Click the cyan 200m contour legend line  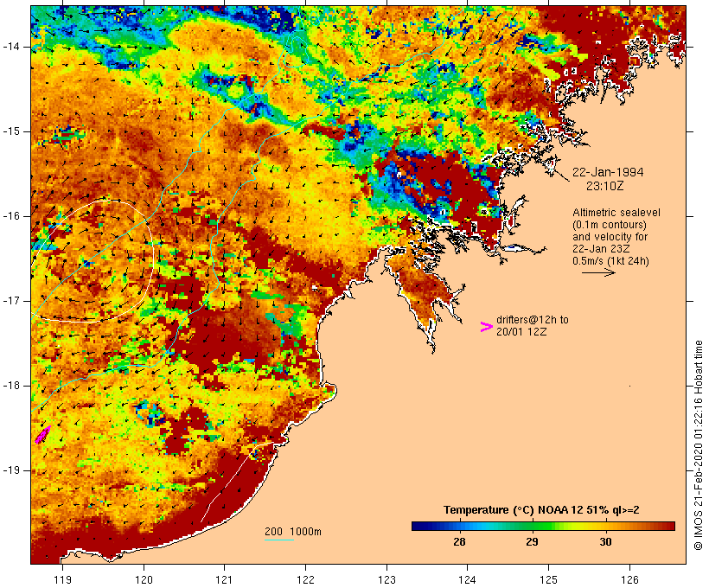pos(279,540)
